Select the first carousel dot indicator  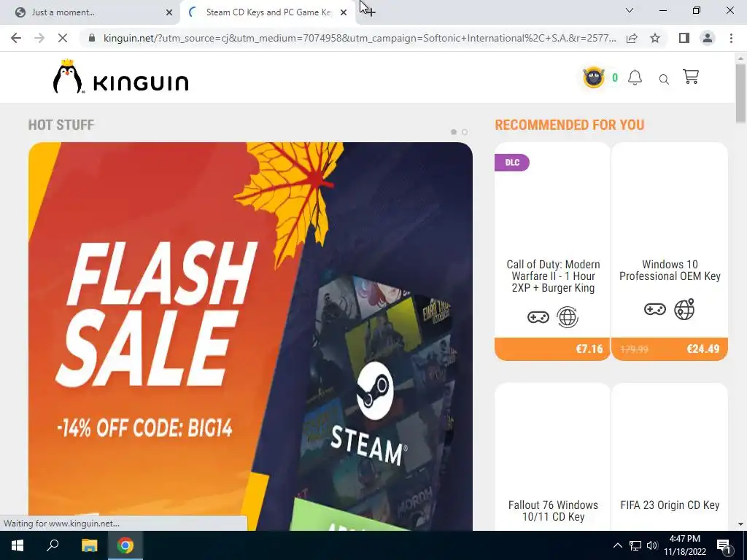click(454, 132)
